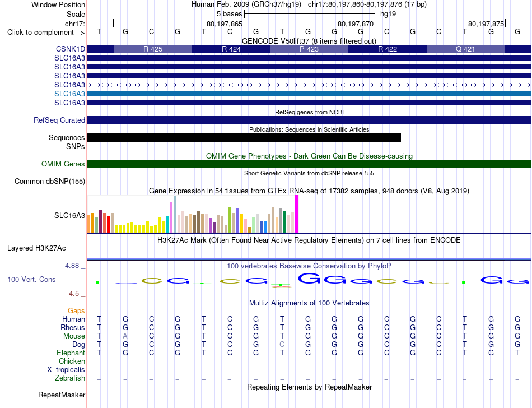Click the '5 bases' scale bar label
The height and width of the screenshot is (408, 532).
click(230, 14)
